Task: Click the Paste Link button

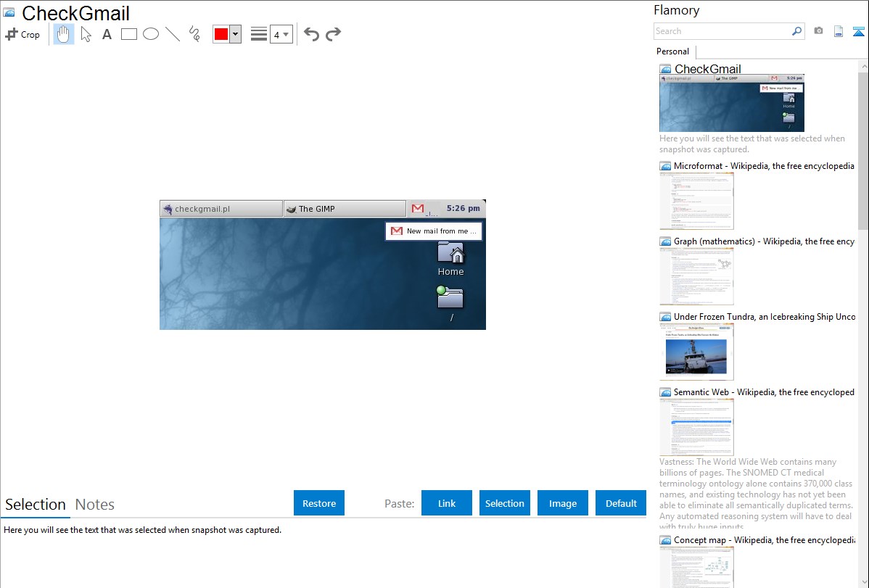Action: coord(447,503)
